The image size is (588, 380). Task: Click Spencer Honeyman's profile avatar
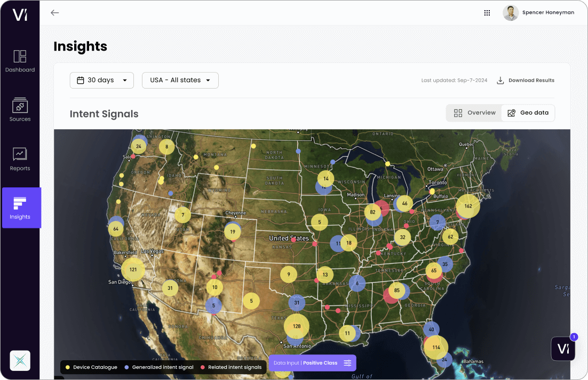511,13
